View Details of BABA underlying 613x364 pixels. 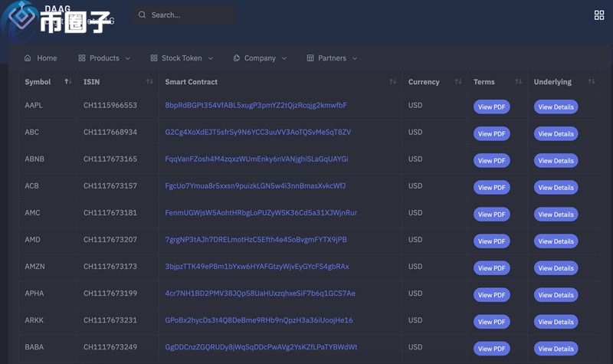[x=556, y=349]
